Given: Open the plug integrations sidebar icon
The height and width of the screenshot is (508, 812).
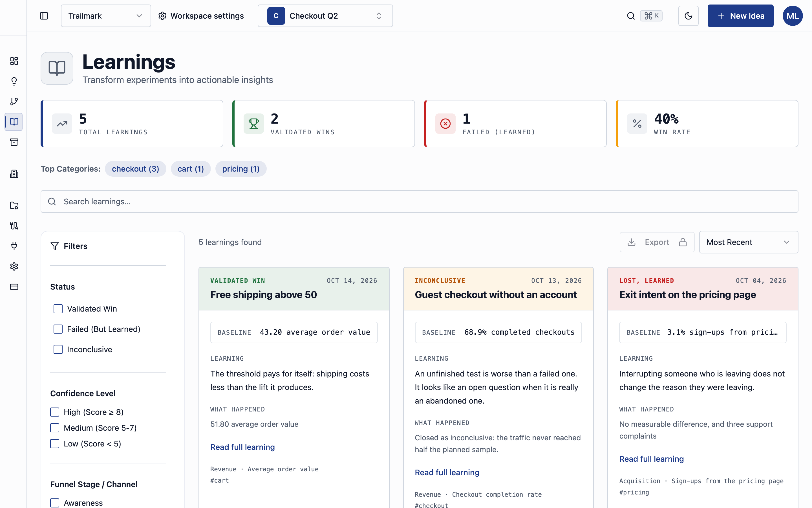Looking at the screenshot, I should [x=14, y=246].
